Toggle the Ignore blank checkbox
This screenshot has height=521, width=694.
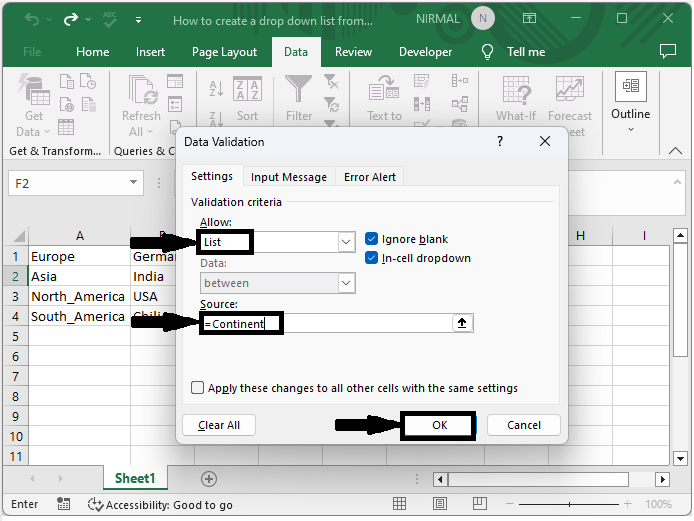point(371,239)
